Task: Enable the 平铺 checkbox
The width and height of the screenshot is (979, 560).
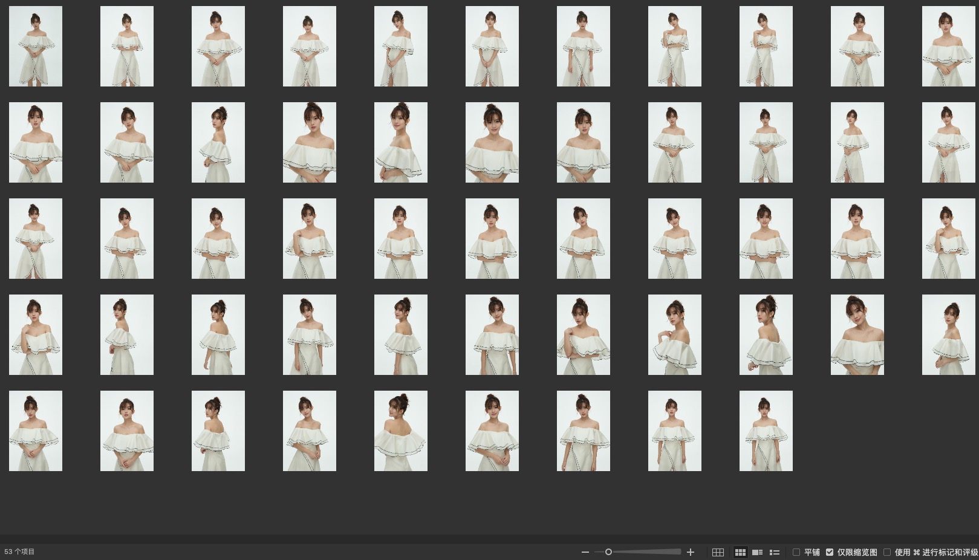Action: tap(796, 552)
